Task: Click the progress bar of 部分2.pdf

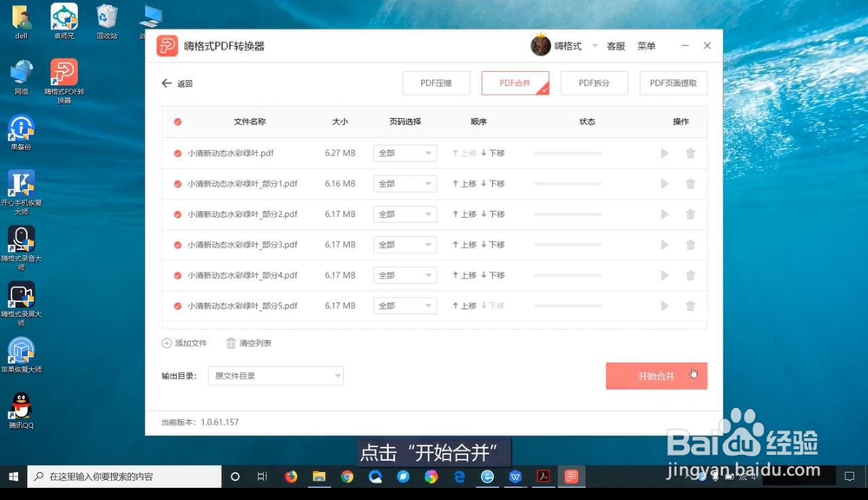Action: click(568, 214)
